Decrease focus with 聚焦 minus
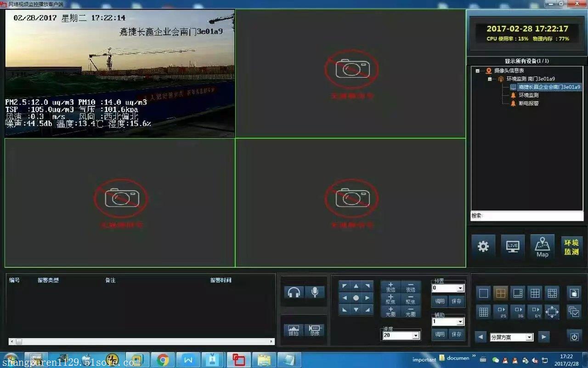 point(411,299)
